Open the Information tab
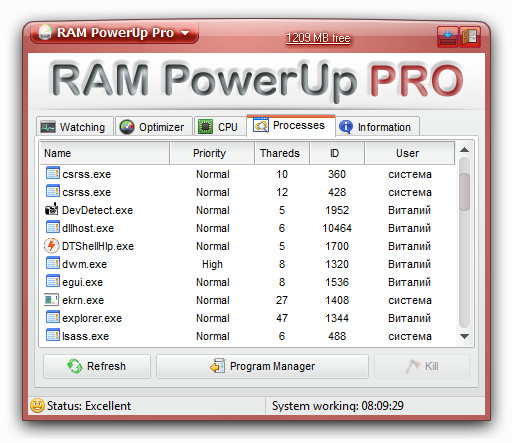Viewport: 512px width, 443px height. pyautogui.click(x=377, y=127)
